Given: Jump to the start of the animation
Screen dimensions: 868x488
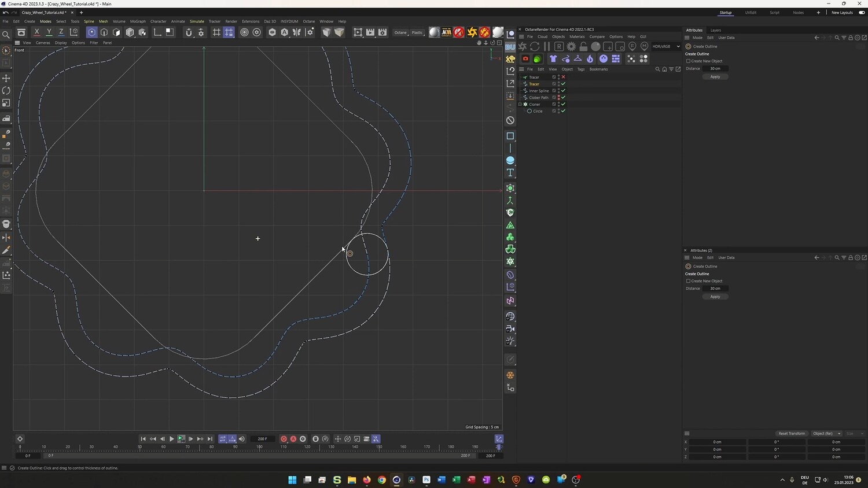Looking at the screenshot, I should click(143, 439).
